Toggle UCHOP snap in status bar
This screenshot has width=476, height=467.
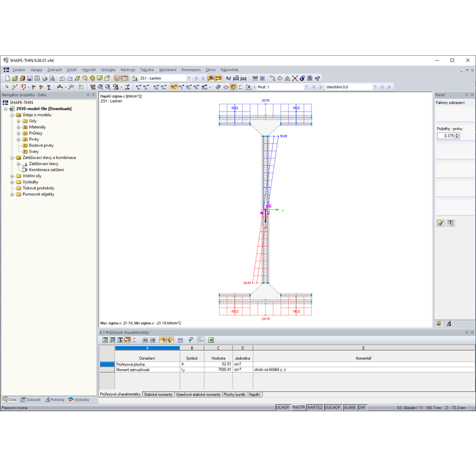pyautogui.click(x=282, y=407)
